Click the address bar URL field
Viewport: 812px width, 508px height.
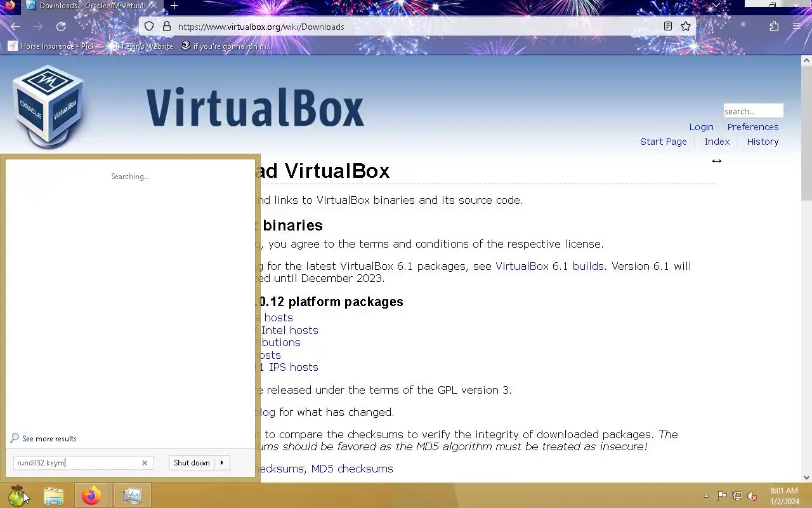pos(419,27)
